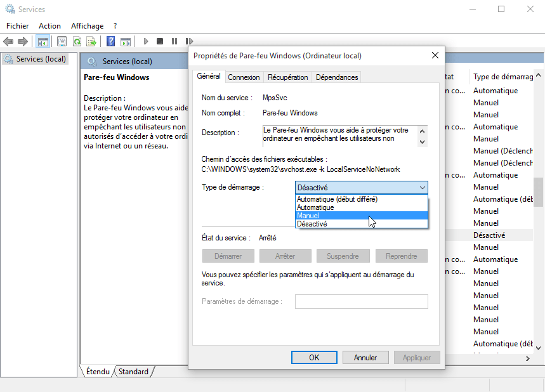Click the service name MpsSvc text
Image resolution: width=545 pixels, height=392 pixels.
275,98
